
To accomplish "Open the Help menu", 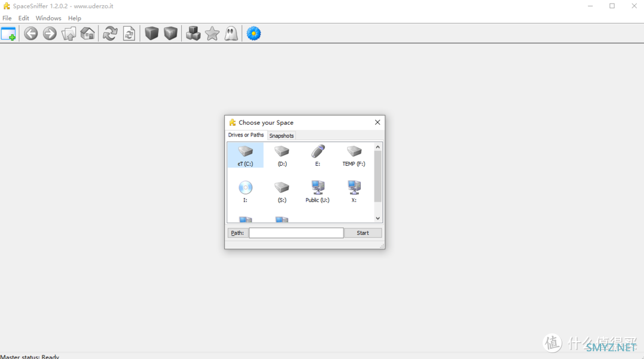I will pos(75,18).
